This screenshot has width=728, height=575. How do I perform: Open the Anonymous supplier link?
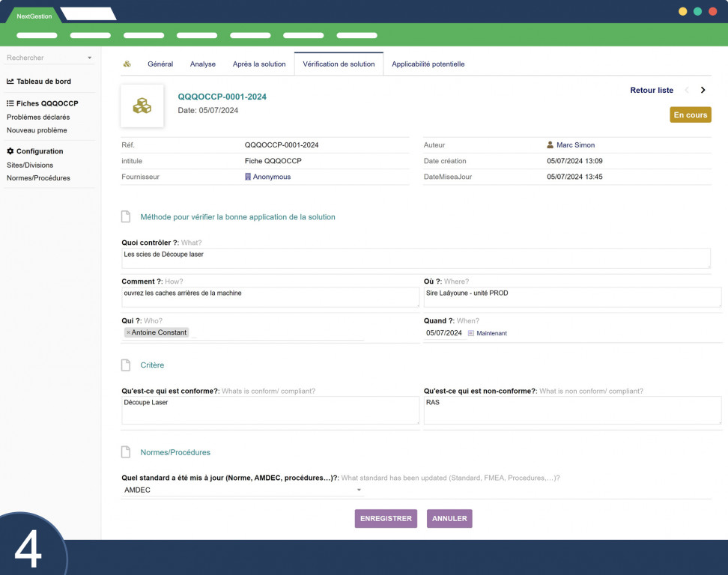(x=272, y=177)
